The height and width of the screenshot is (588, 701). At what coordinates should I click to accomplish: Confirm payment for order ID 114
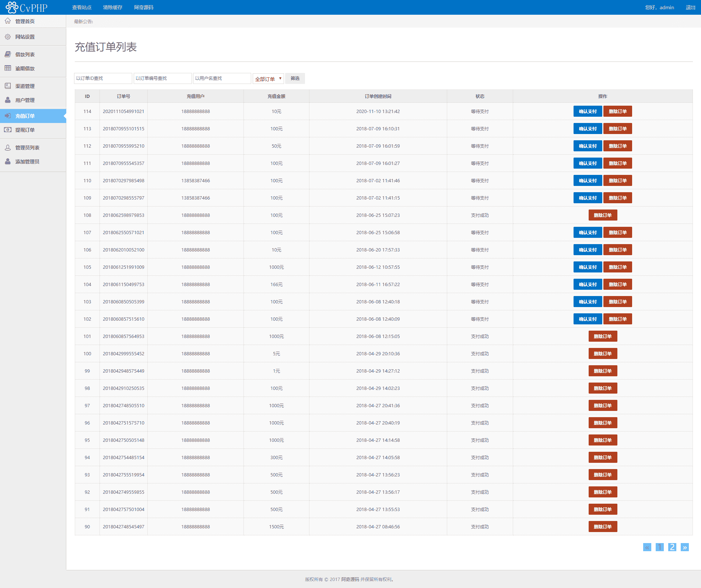[588, 111]
